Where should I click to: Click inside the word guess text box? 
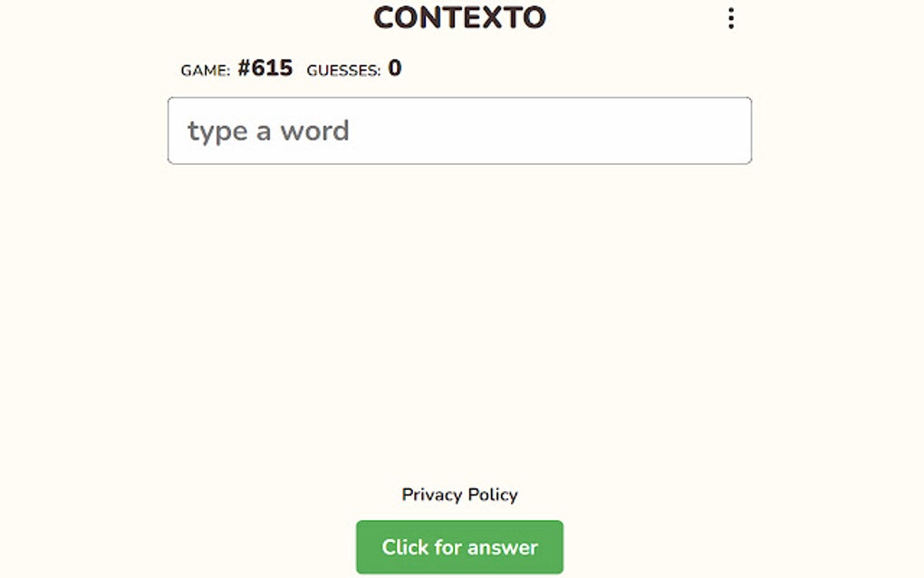point(459,130)
